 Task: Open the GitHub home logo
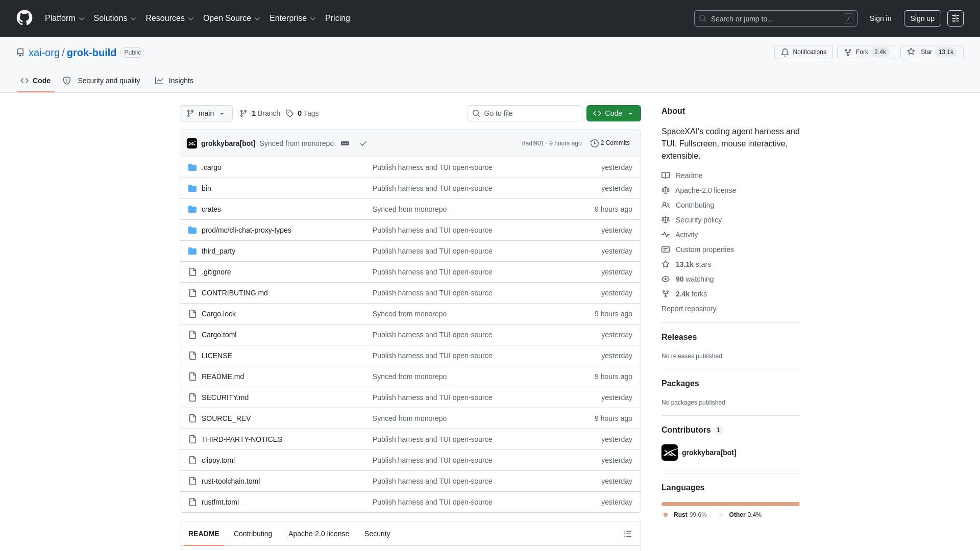24,18
